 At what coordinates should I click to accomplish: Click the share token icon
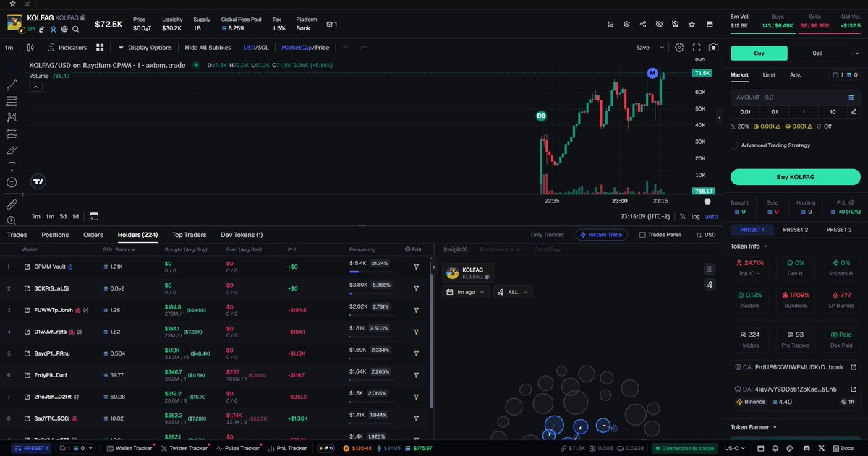643,24
